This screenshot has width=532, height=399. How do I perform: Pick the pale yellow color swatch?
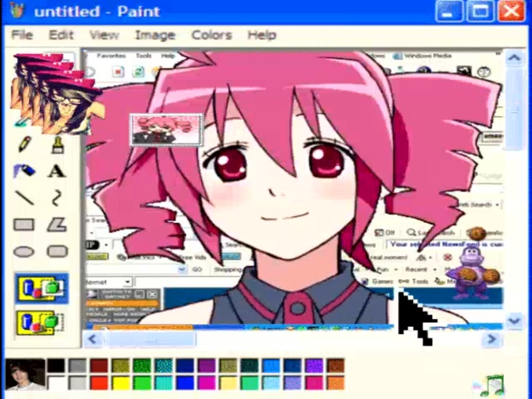(228, 383)
